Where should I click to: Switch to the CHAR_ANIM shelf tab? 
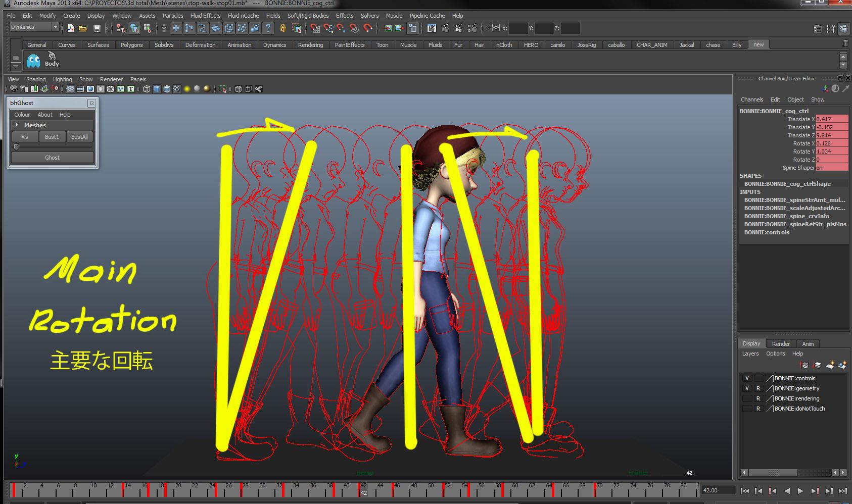[652, 45]
